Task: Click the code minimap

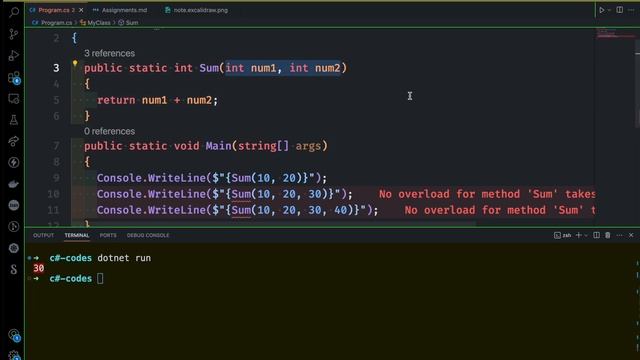Action: pos(616,33)
